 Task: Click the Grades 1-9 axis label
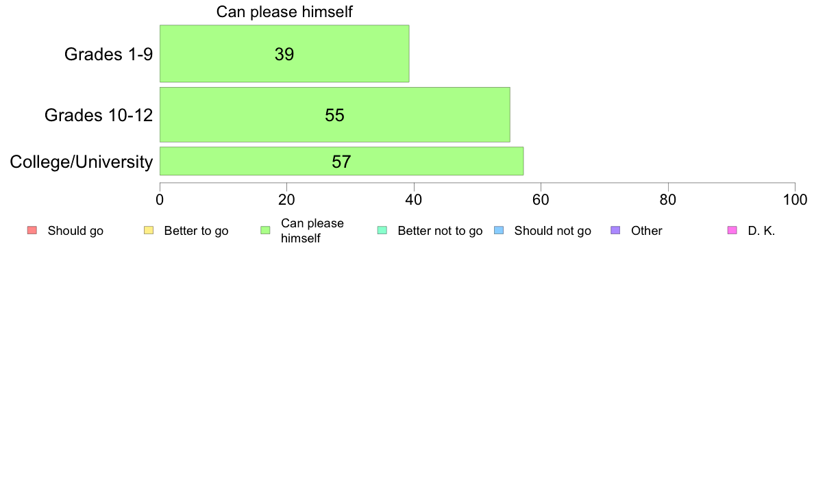pos(108,54)
